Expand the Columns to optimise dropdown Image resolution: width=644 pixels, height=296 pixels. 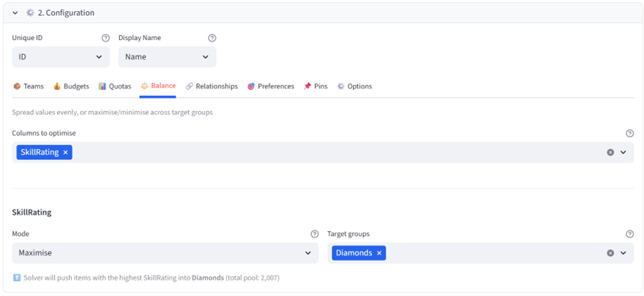(x=623, y=152)
